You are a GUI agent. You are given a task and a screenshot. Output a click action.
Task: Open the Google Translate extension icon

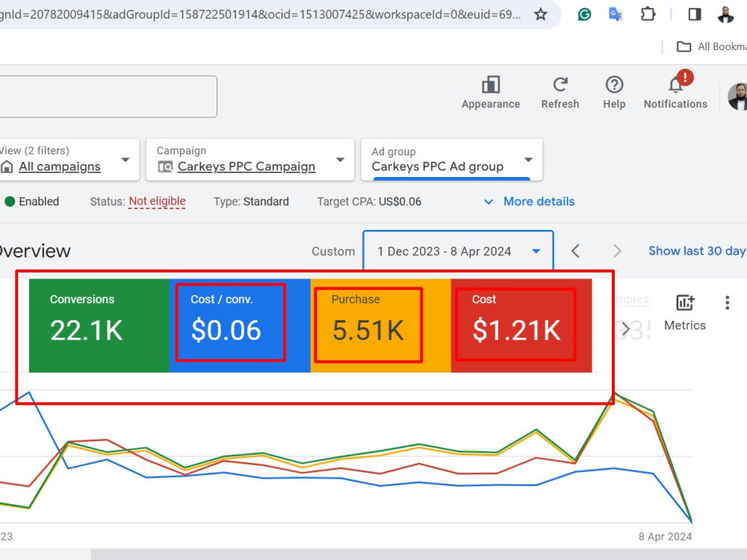click(x=616, y=14)
